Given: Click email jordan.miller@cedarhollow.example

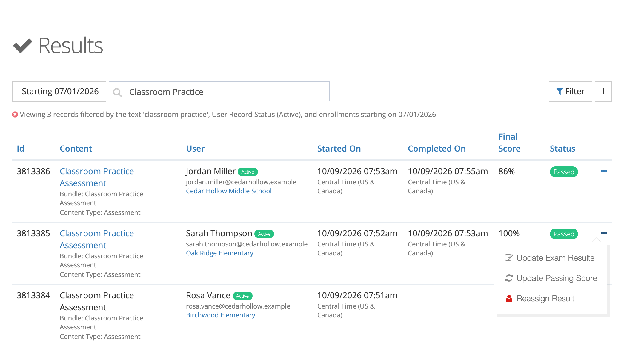Looking at the screenshot, I should pos(241,182).
